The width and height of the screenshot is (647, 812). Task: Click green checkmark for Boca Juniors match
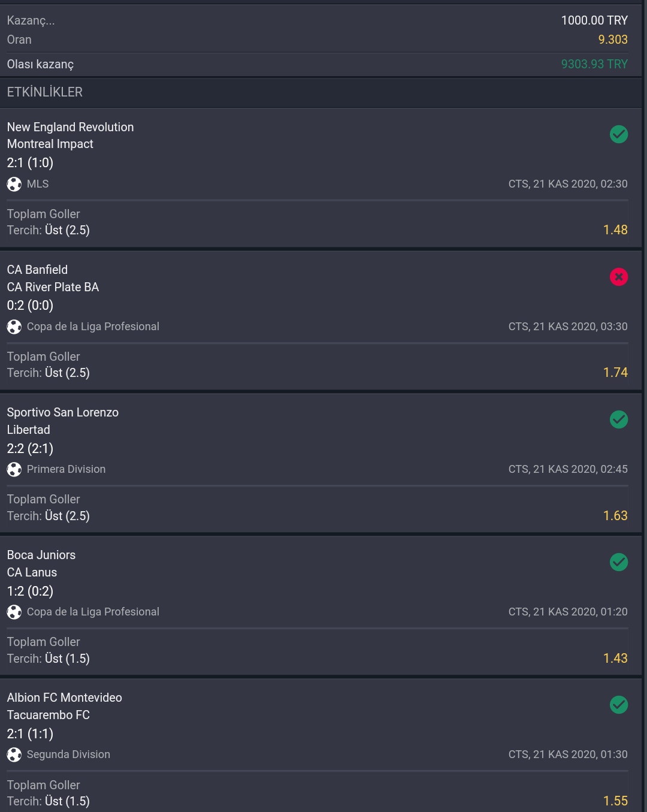click(619, 562)
